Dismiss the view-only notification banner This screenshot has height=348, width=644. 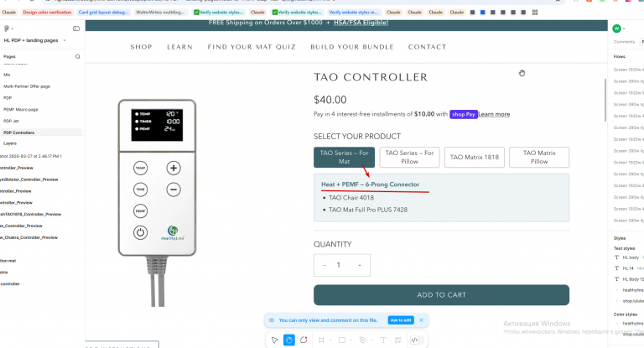point(422,320)
